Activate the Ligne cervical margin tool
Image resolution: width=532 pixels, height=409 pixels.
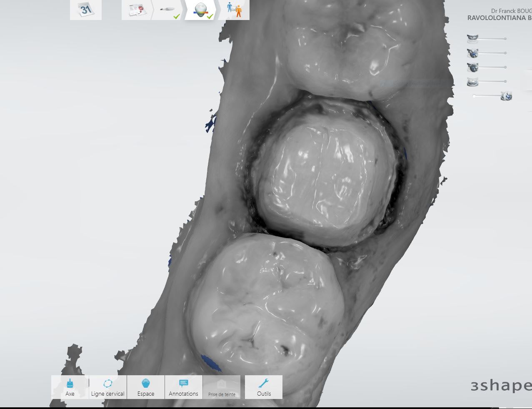point(107,387)
